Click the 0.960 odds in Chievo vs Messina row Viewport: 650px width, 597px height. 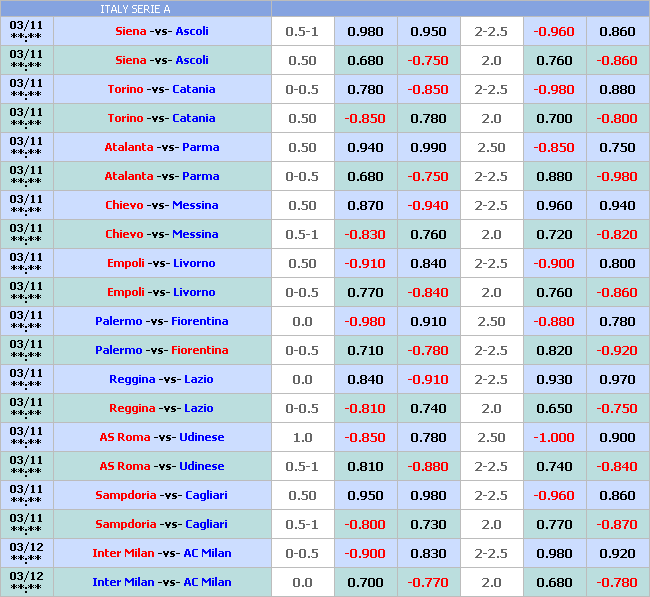(x=554, y=205)
